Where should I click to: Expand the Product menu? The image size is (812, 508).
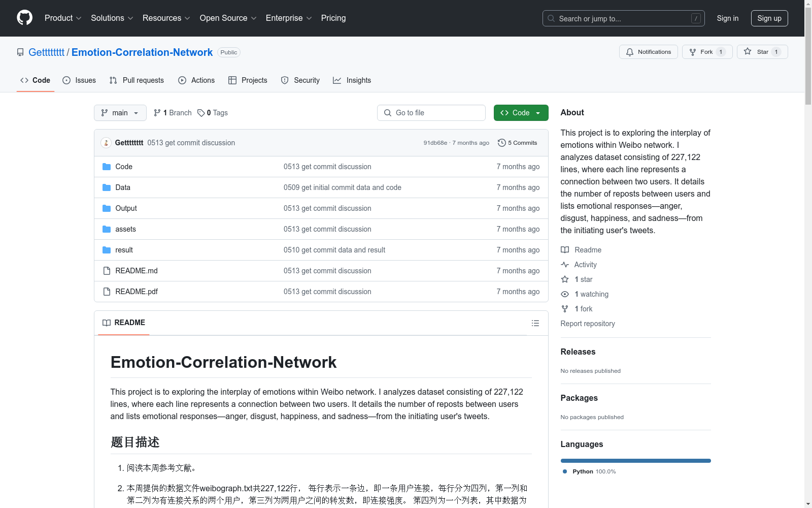(63, 18)
